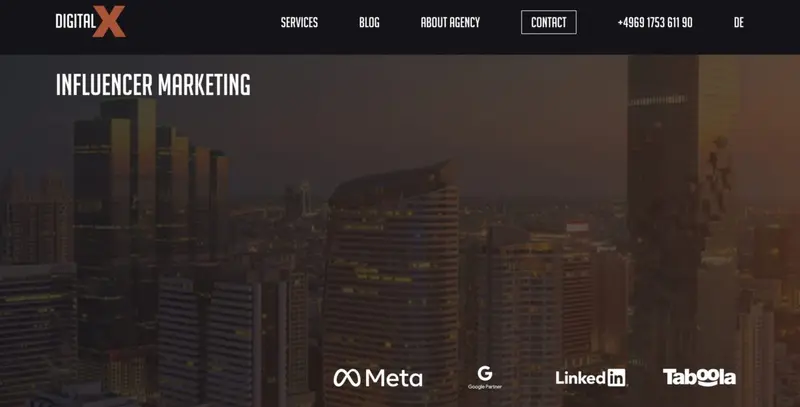Open the Services menu item
This screenshot has height=407, width=800.
pyautogui.click(x=299, y=22)
